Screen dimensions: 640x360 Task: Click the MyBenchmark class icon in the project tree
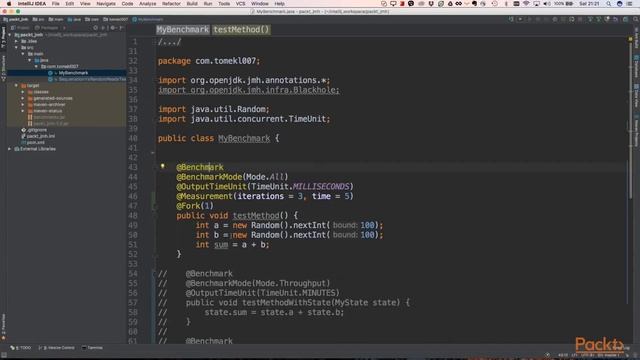(51, 73)
